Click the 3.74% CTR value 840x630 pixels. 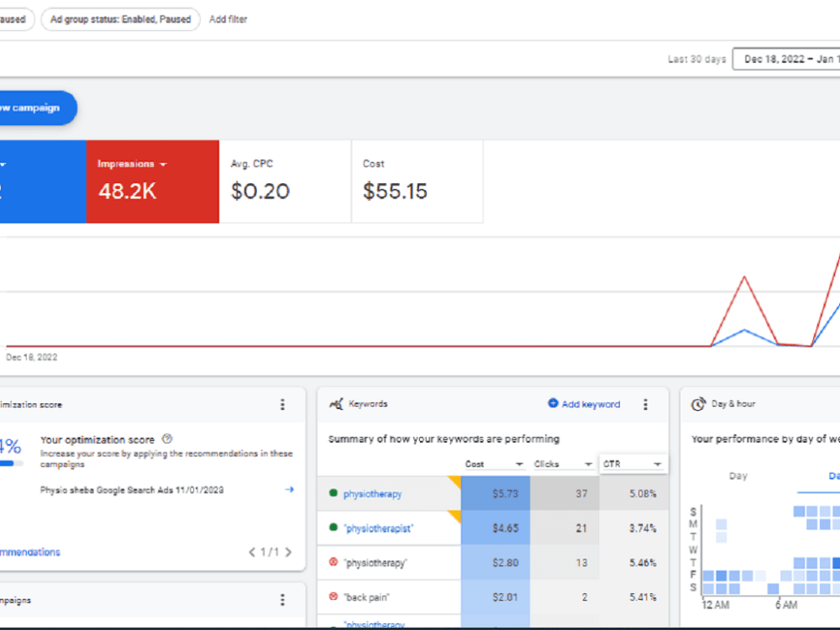pyautogui.click(x=643, y=528)
